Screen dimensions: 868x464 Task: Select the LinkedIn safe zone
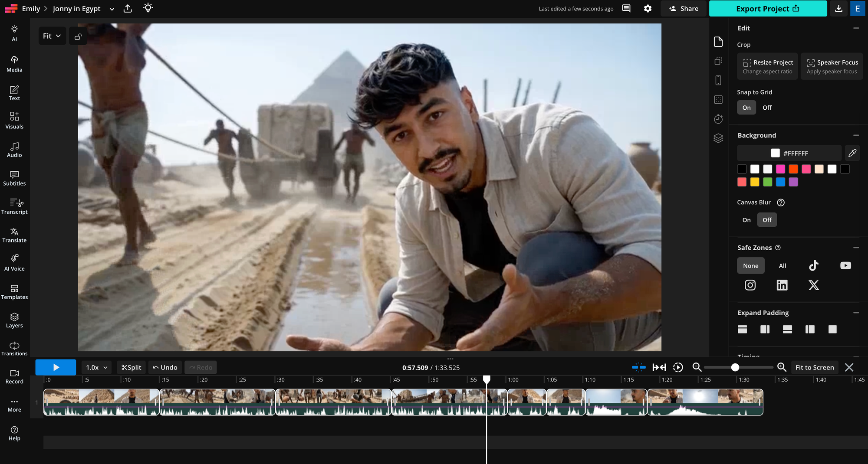pyautogui.click(x=782, y=285)
